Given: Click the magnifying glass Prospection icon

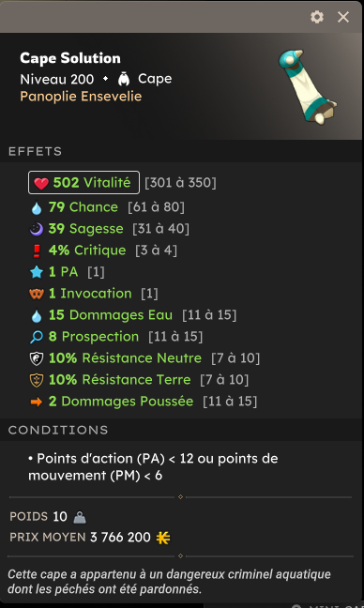Looking at the screenshot, I should pos(37,337).
